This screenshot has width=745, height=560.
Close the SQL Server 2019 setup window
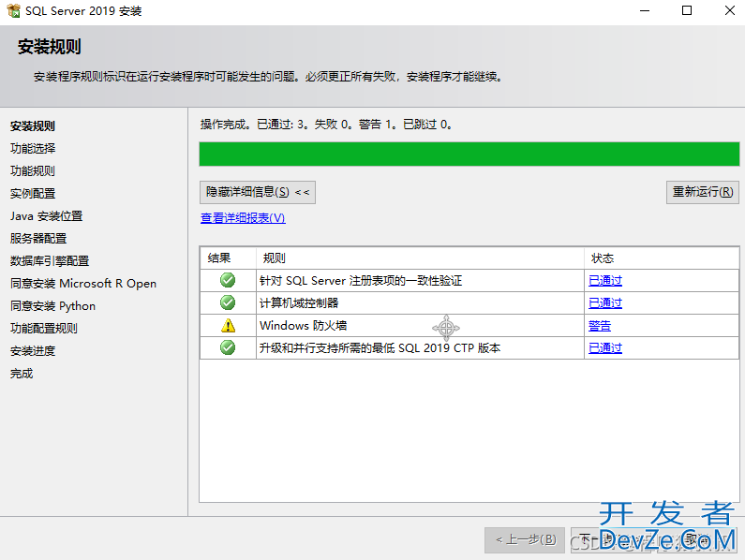tap(730, 11)
